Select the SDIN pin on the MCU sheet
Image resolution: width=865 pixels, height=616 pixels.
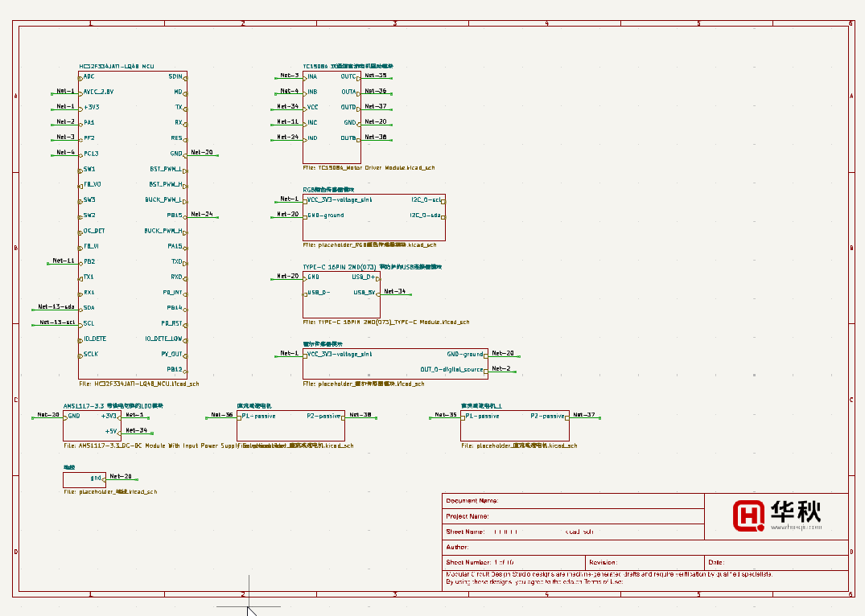tap(175, 76)
